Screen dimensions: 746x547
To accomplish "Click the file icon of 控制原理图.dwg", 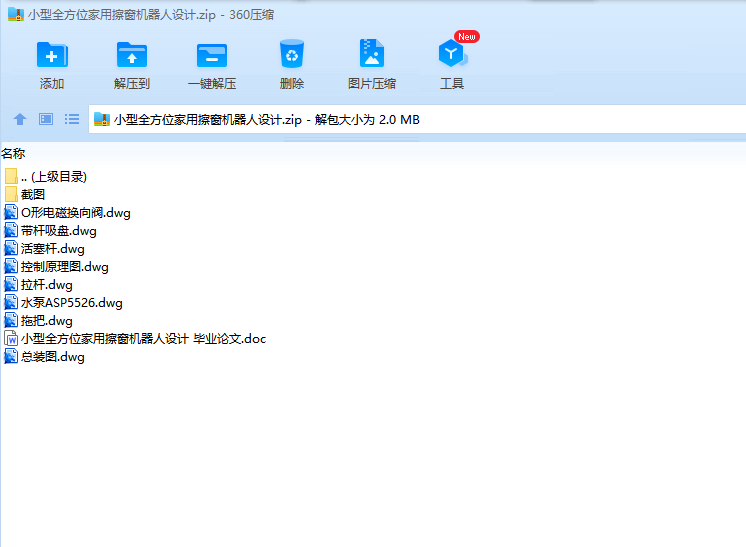I will 11,266.
